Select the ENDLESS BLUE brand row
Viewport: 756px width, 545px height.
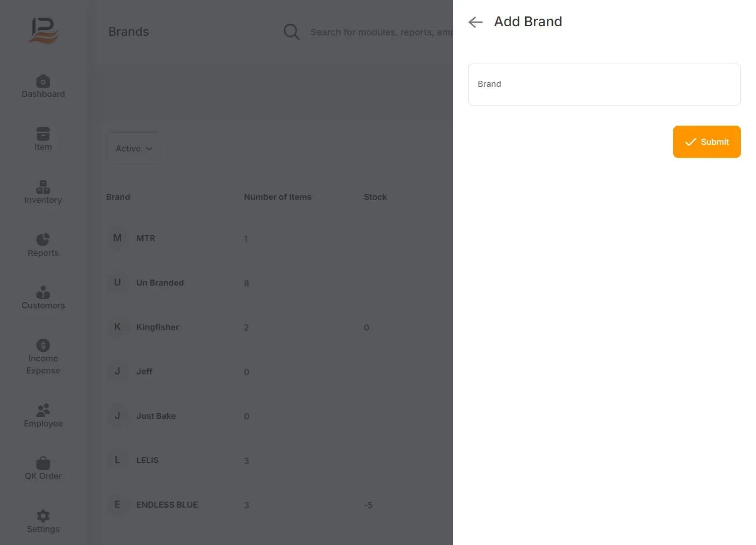pos(277,505)
